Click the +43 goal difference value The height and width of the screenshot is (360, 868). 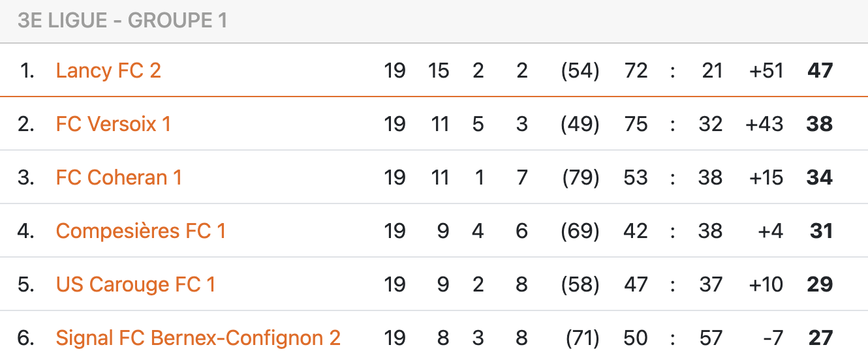point(764,124)
